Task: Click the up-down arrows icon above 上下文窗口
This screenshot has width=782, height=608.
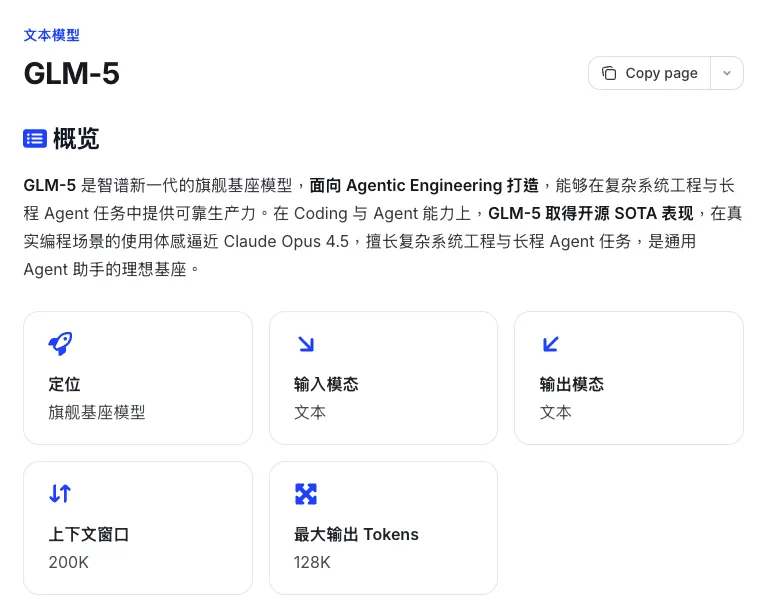Action: pyautogui.click(x=60, y=493)
